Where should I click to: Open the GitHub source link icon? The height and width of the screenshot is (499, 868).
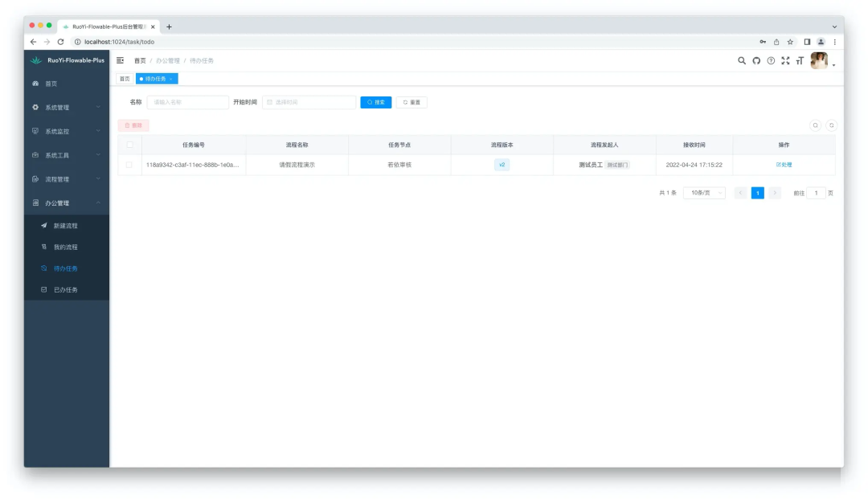pos(756,60)
